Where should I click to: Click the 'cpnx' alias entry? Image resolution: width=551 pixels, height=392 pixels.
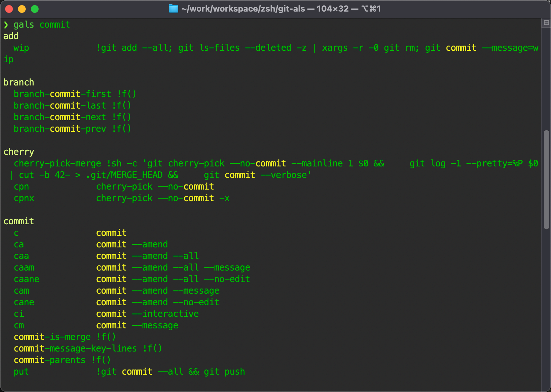tap(24, 198)
